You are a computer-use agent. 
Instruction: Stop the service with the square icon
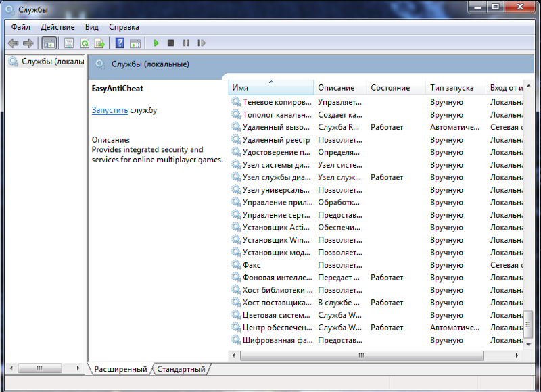[171, 43]
